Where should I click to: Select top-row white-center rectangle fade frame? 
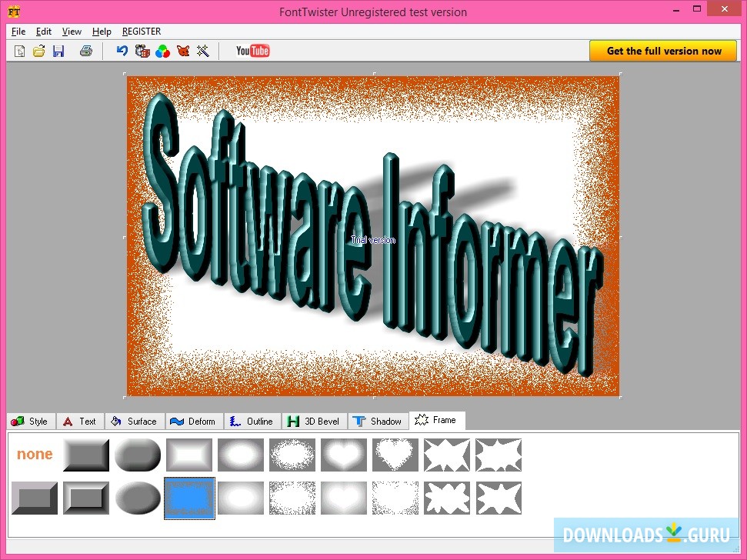pos(189,455)
